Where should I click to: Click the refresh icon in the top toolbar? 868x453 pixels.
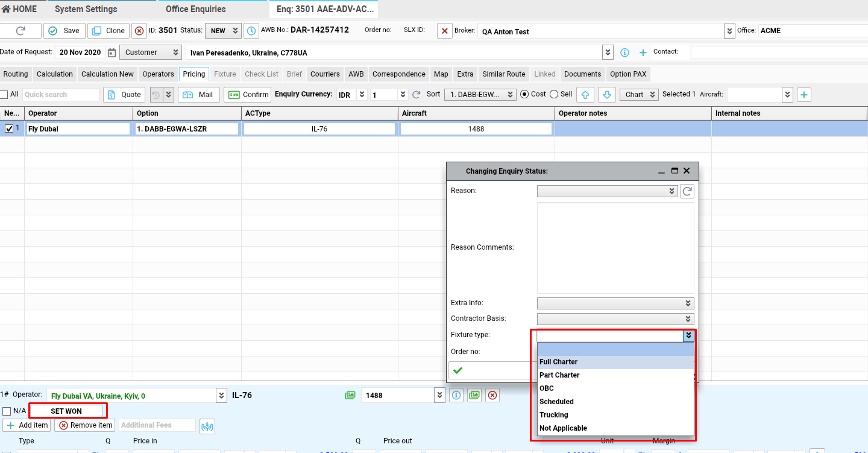point(20,31)
